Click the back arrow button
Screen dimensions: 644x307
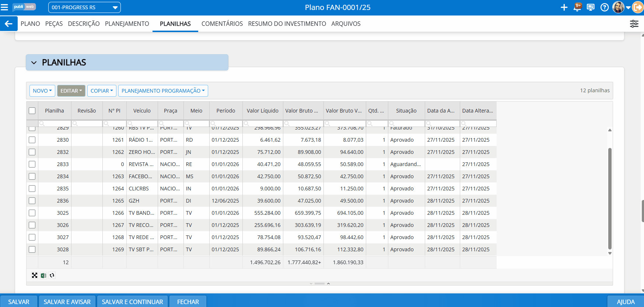click(8, 24)
